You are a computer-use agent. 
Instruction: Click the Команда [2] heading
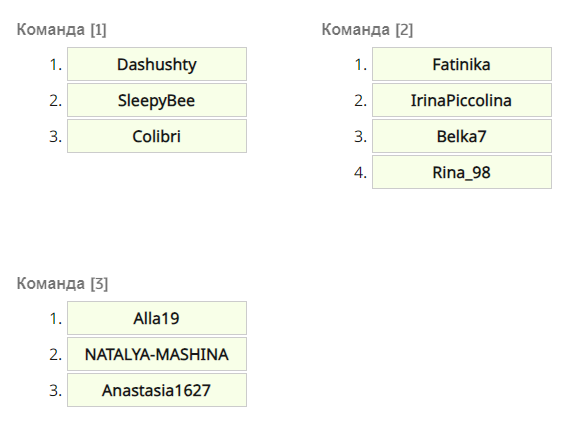click(x=367, y=30)
